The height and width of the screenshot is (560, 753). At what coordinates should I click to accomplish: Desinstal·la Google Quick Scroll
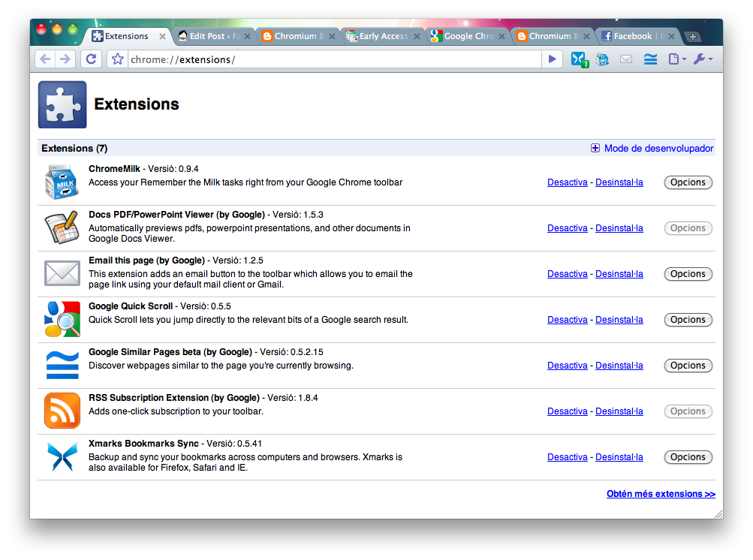coord(619,319)
